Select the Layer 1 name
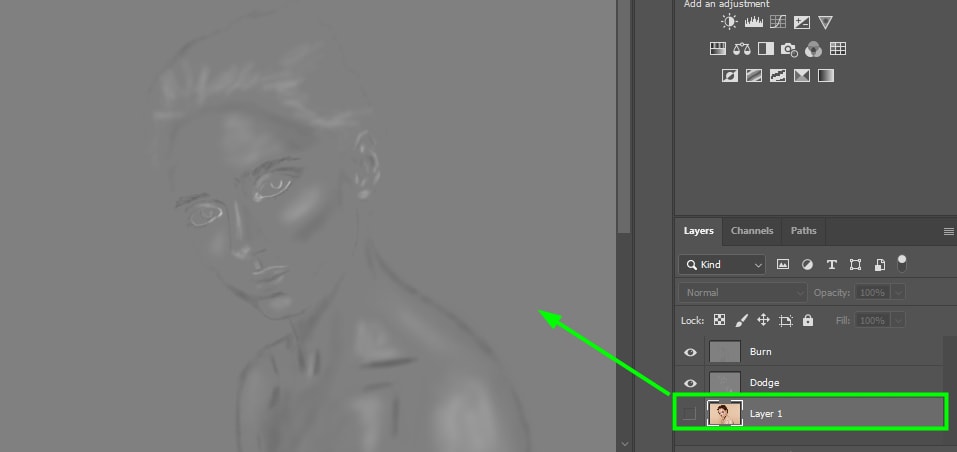957x452 pixels. tap(766, 414)
